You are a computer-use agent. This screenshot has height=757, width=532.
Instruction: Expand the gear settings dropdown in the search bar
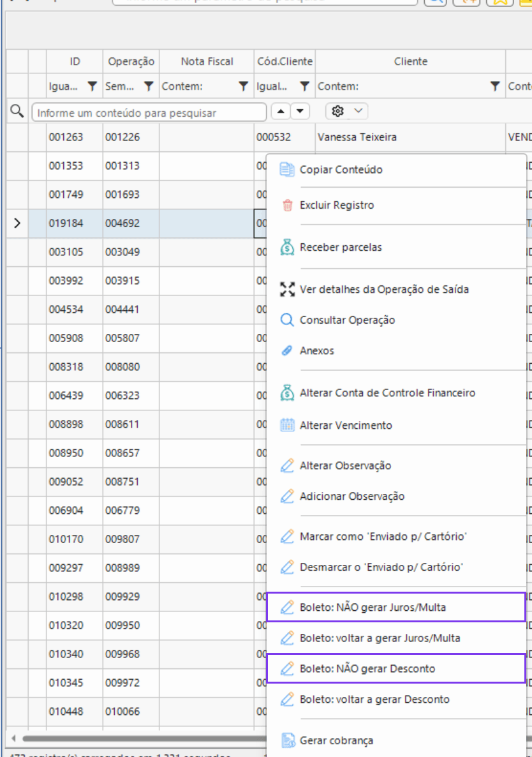pyautogui.click(x=358, y=111)
